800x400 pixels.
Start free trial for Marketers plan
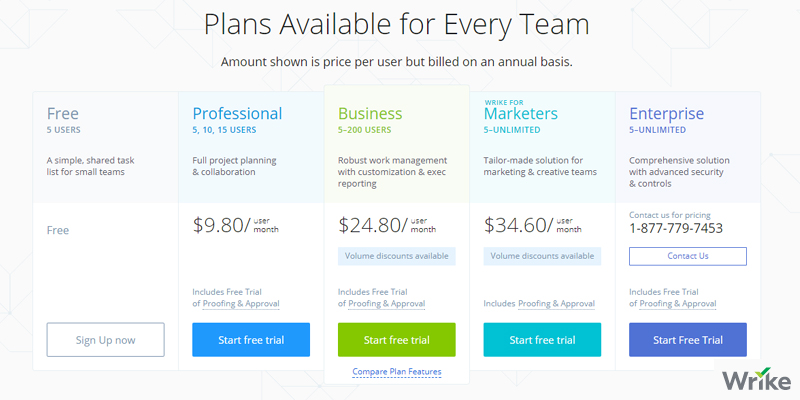(x=543, y=340)
